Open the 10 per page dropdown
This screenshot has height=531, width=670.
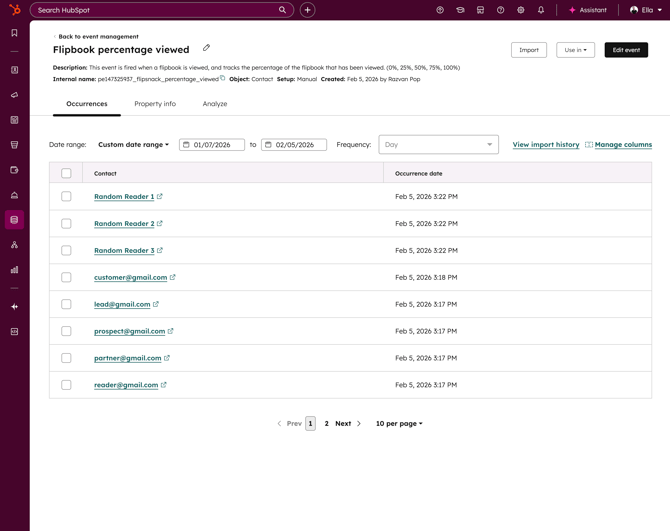[399, 424]
